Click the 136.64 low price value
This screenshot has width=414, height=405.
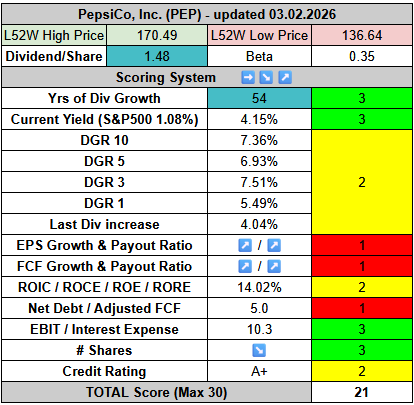click(x=362, y=35)
